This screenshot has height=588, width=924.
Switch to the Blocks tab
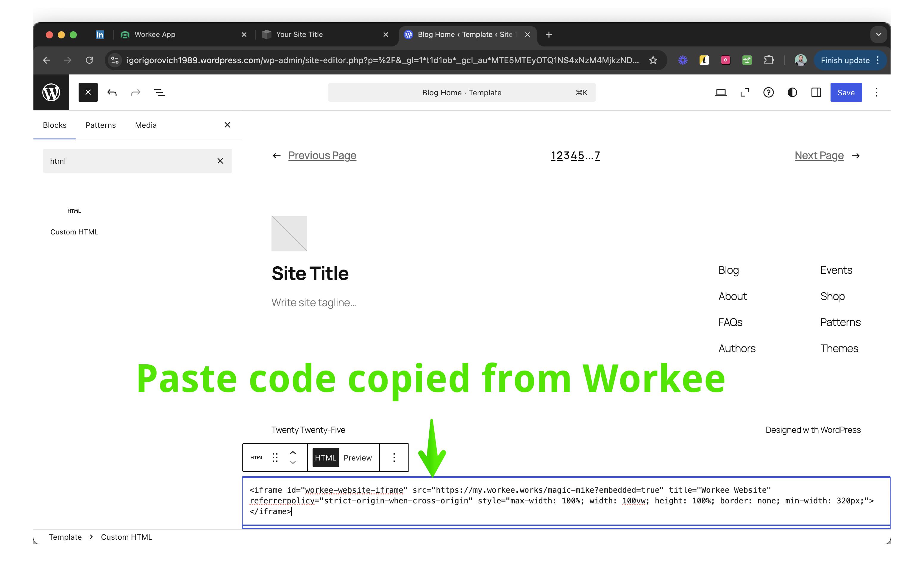(x=54, y=125)
